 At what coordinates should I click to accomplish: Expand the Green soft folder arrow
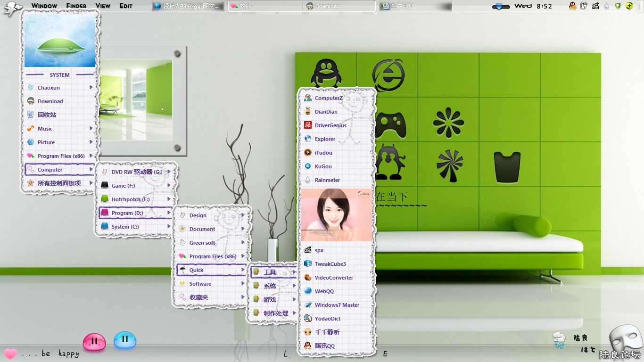[243, 243]
